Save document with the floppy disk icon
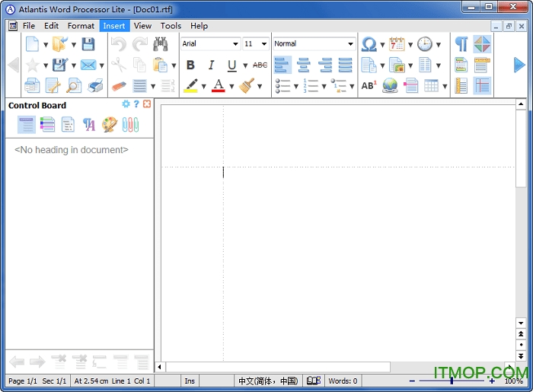The height and width of the screenshot is (392, 533). tap(88, 44)
